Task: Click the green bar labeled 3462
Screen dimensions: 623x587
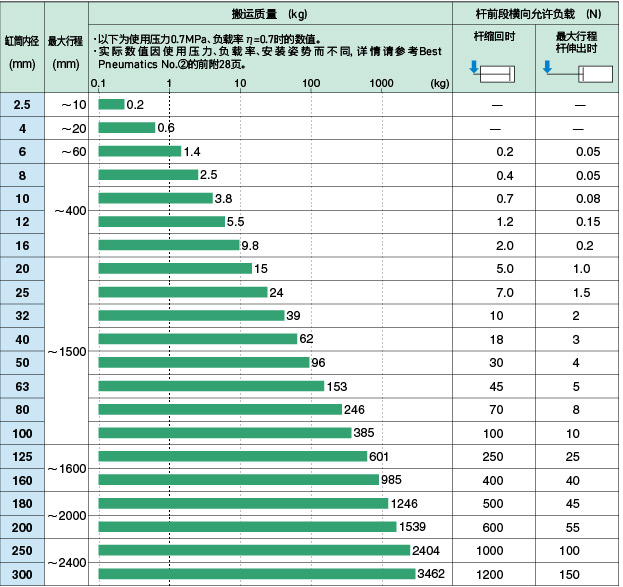Action: (x=256, y=574)
